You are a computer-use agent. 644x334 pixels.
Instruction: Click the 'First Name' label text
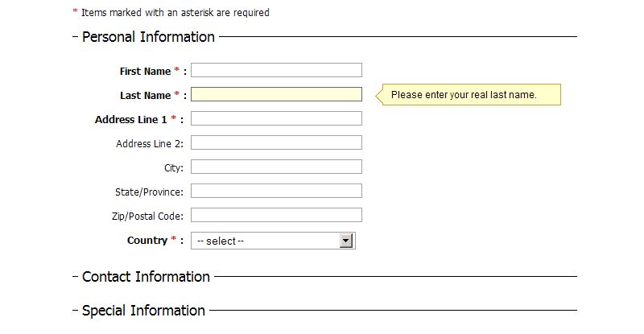145,72
